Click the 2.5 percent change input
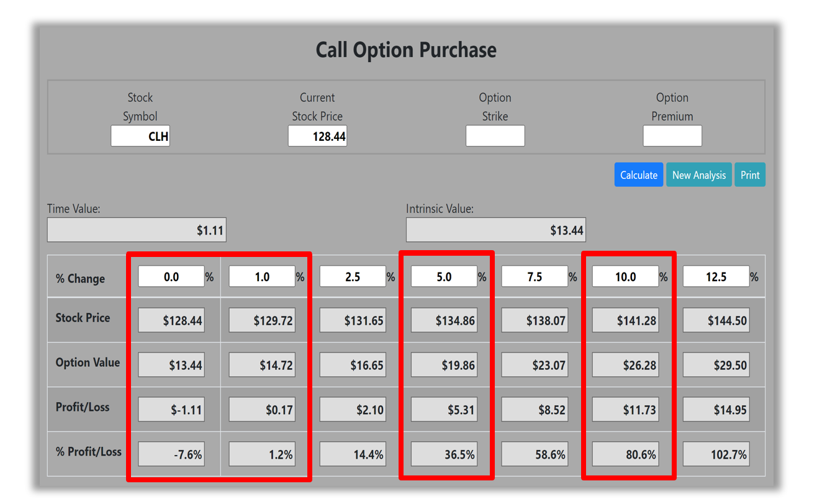Viewport: 817px width, 504px height. point(353,277)
